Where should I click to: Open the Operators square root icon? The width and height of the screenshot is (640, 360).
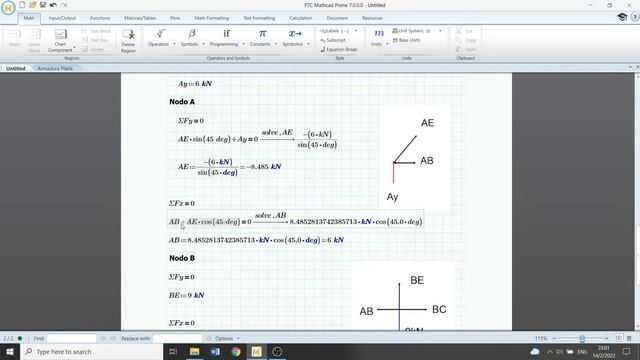point(160,33)
